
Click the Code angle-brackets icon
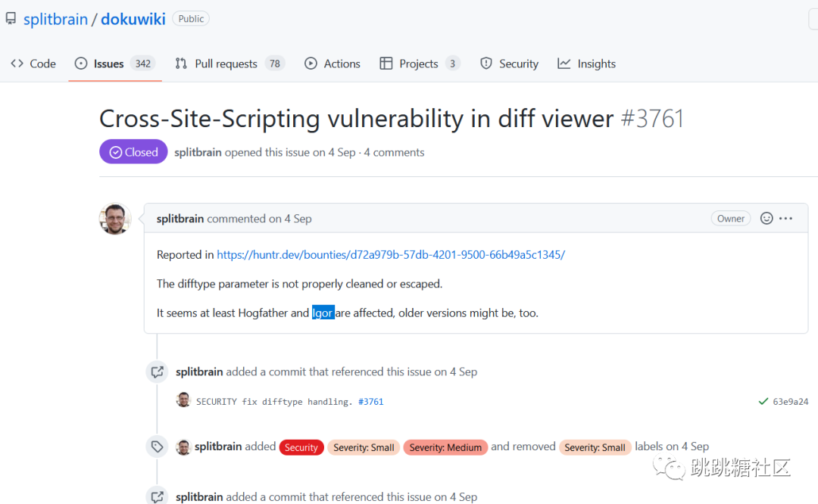17,64
